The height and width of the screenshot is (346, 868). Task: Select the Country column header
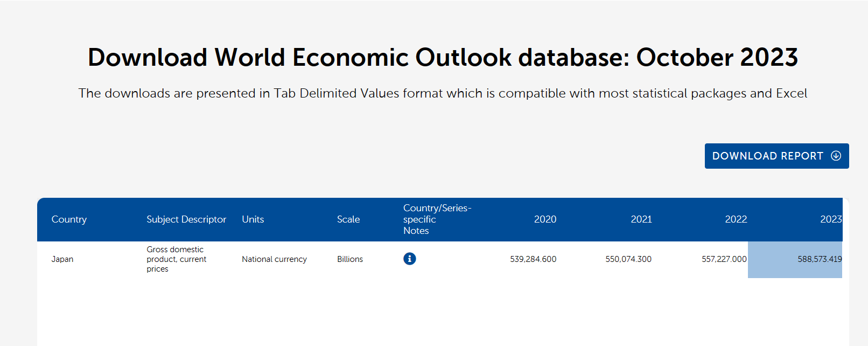pos(69,219)
